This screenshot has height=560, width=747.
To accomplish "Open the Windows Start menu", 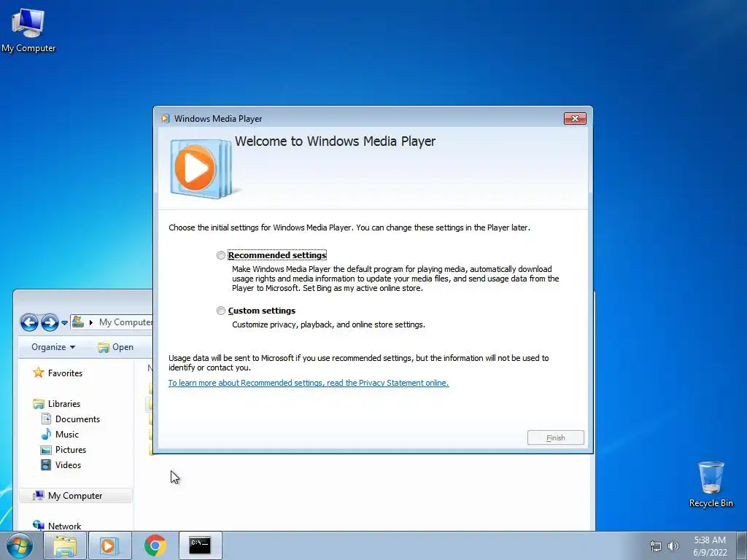I will pos(20,545).
